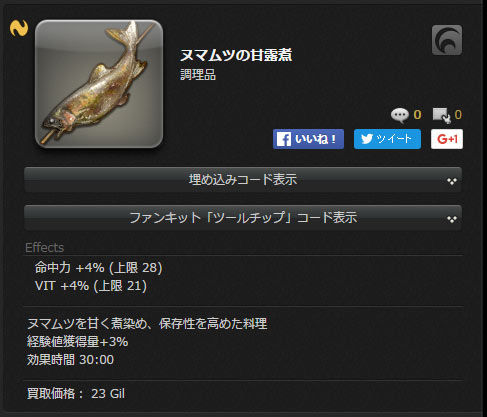Open comments via the speech bubble icon
Screen dimensions: 487x417
pos(399,115)
